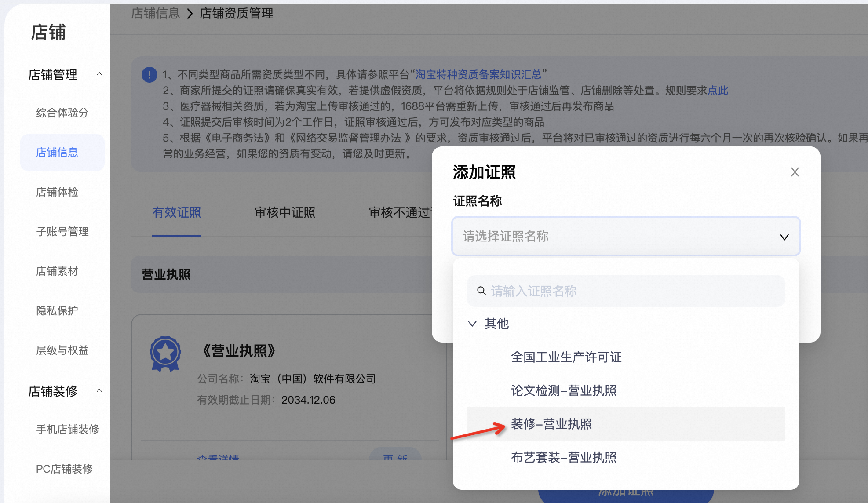
Task: Click the 店铺 sidebar title
Action: click(x=48, y=33)
